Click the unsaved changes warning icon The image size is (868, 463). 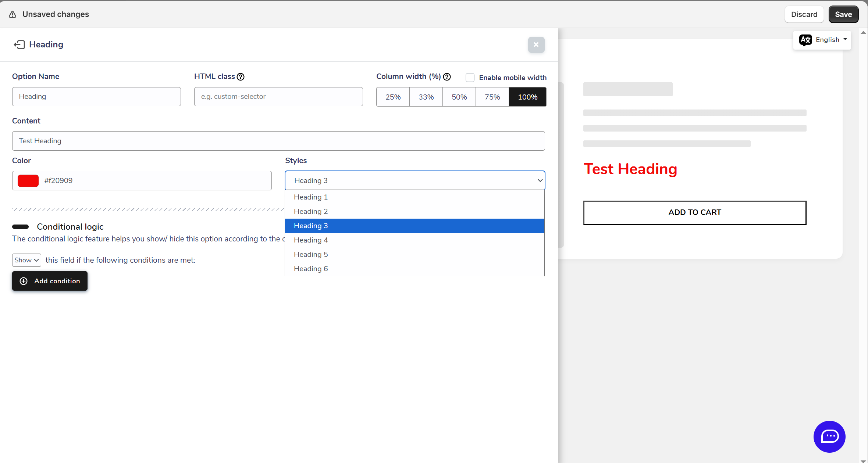13,14
